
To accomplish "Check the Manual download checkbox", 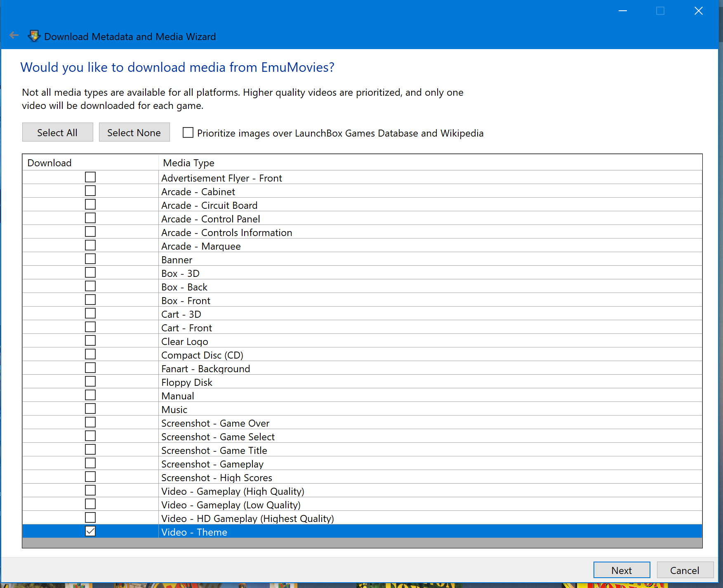I will pyautogui.click(x=90, y=395).
